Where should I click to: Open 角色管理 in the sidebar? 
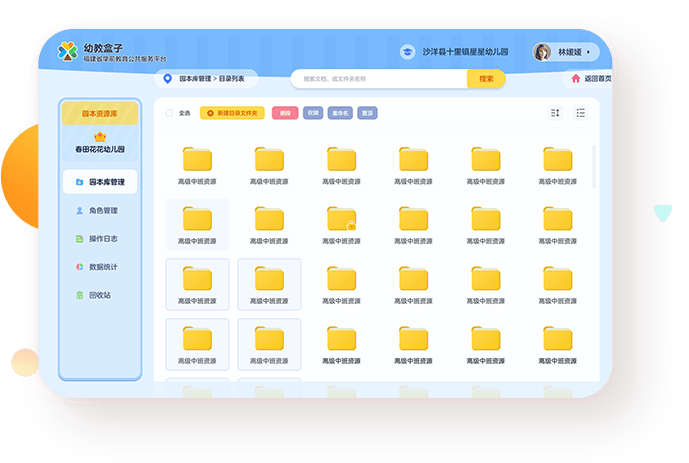(100, 211)
